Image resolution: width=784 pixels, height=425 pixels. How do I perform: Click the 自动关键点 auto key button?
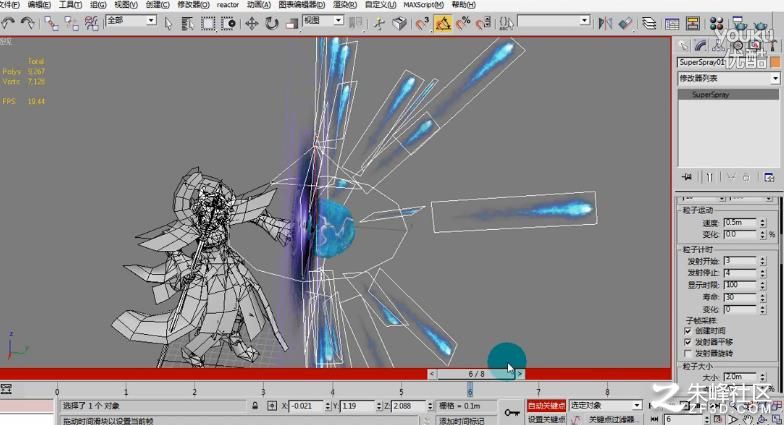(546, 406)
